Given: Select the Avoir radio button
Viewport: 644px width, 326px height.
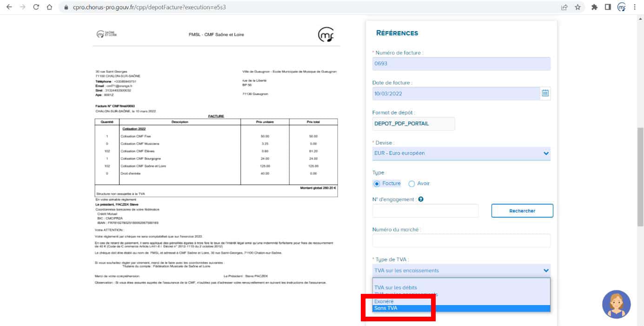Looking at the screenshot, I should pos(412,184).
